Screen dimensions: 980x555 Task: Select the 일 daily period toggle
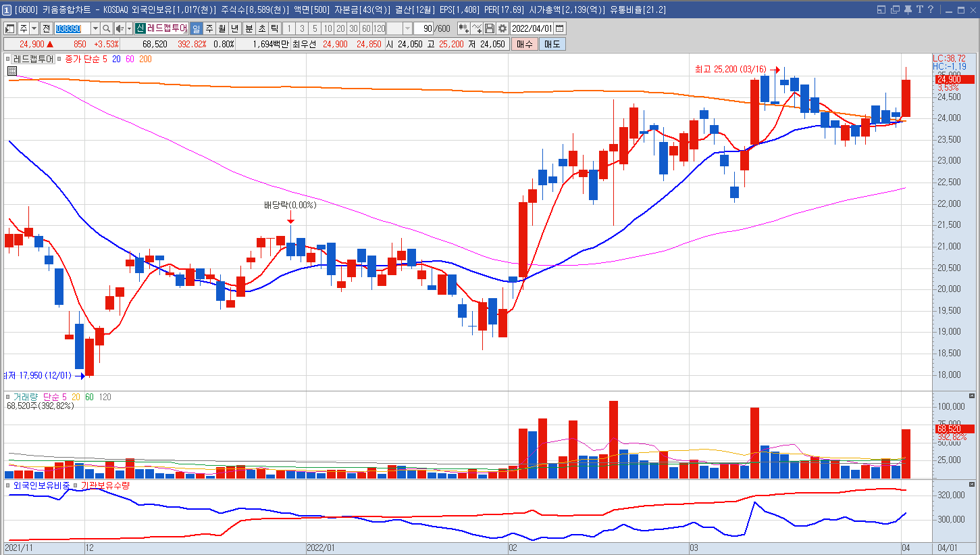196,28
